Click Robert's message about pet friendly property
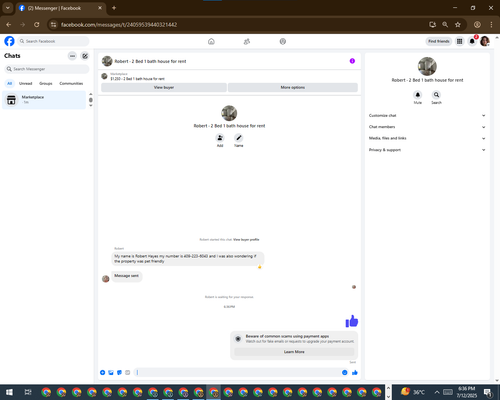The image size is (500, 400). (x=187, y=259)
